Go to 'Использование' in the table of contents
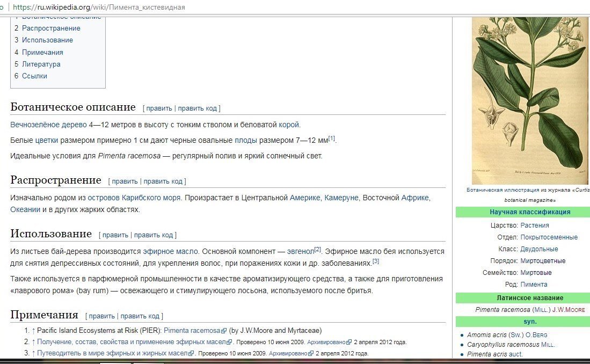Image resolution: width=590 pixels, height=364 pixels. (47, 40)
